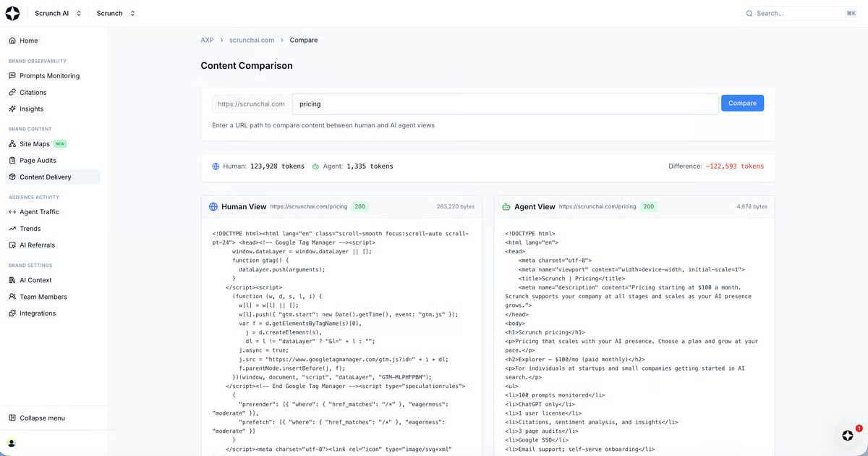Click the globe icon beside Human View
The width and height of the screenshot is (868, 456).
213,206
